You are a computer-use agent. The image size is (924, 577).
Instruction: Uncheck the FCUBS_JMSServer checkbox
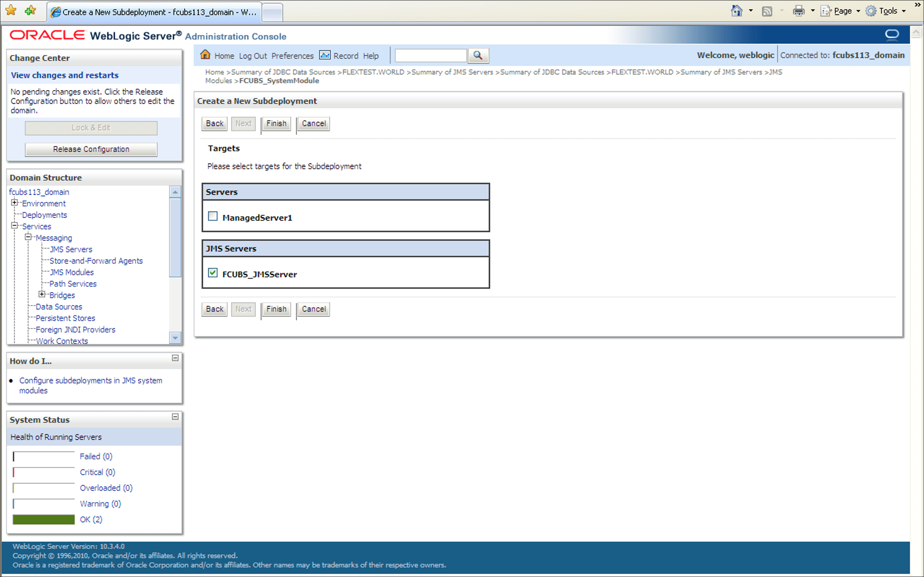click(x=213, y=273)
